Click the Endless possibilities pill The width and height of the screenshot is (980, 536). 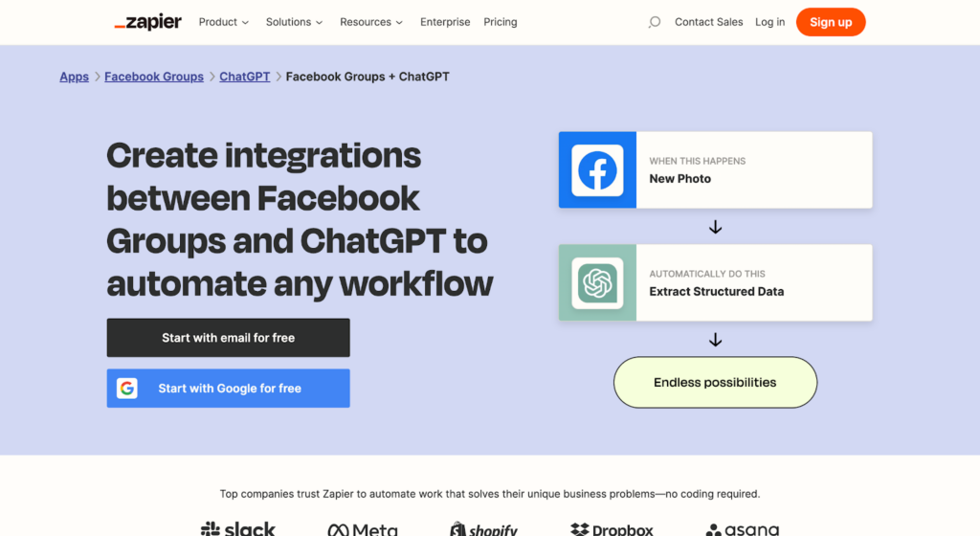[x=715, y=382]
